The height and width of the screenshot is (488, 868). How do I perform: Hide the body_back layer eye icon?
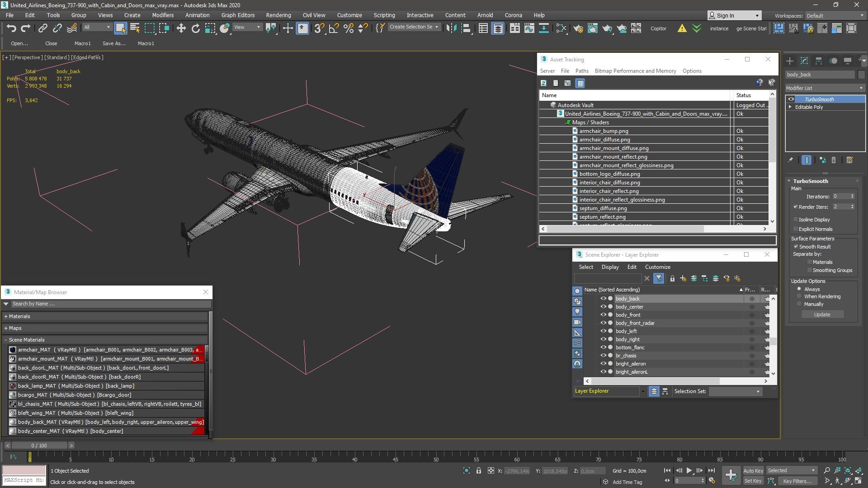pos(603,299)
